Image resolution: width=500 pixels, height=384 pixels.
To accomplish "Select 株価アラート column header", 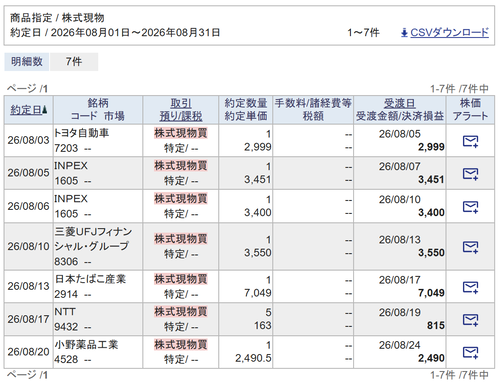I will [470, 110].
